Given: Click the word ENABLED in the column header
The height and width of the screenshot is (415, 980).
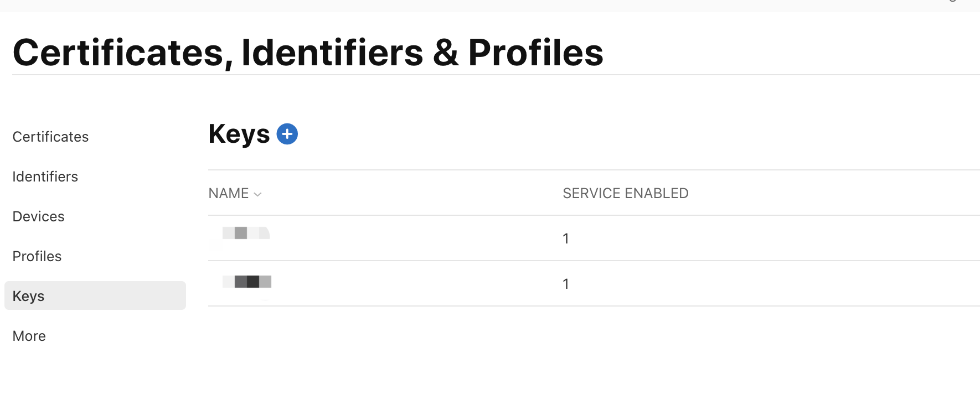Looking at the screenshot, I should 657,193.
